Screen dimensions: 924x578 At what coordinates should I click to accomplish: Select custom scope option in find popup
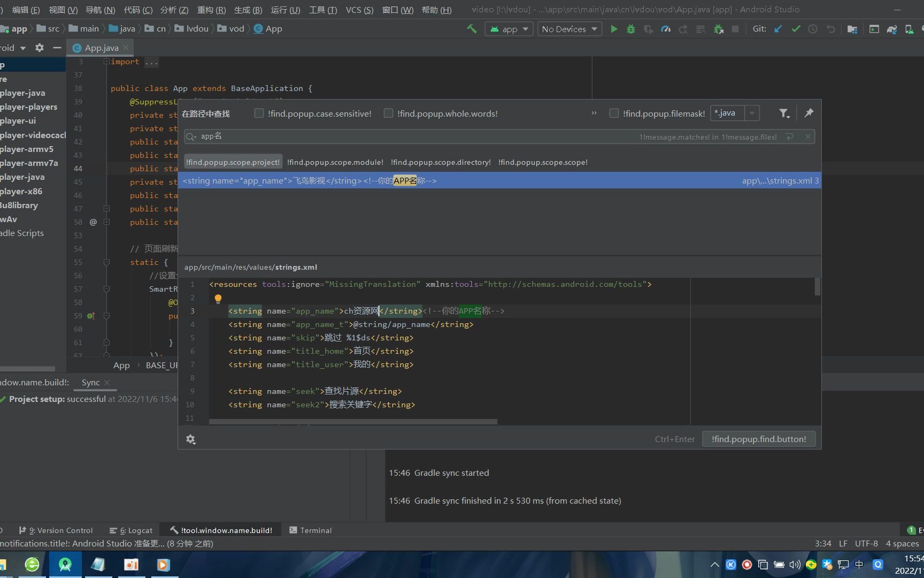pos(543,162)
